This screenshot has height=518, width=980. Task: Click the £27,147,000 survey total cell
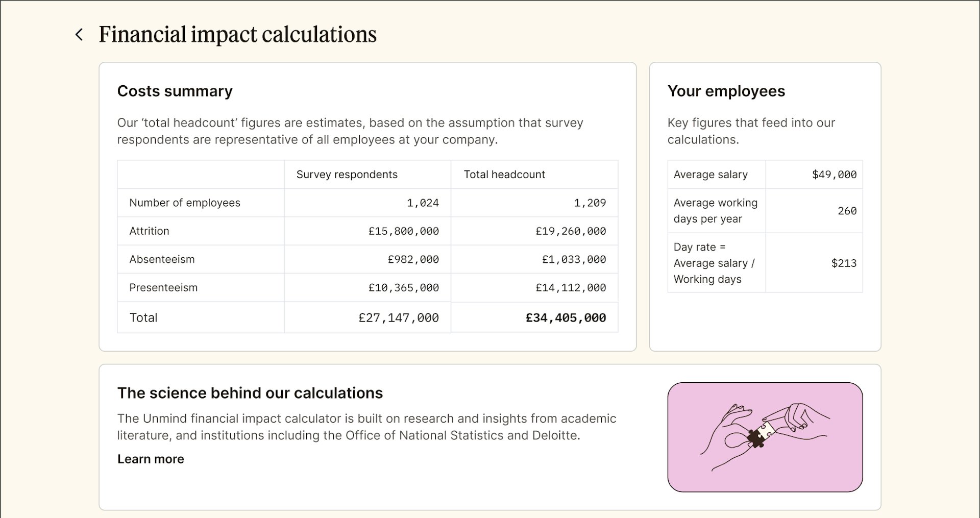pos(398,318)
